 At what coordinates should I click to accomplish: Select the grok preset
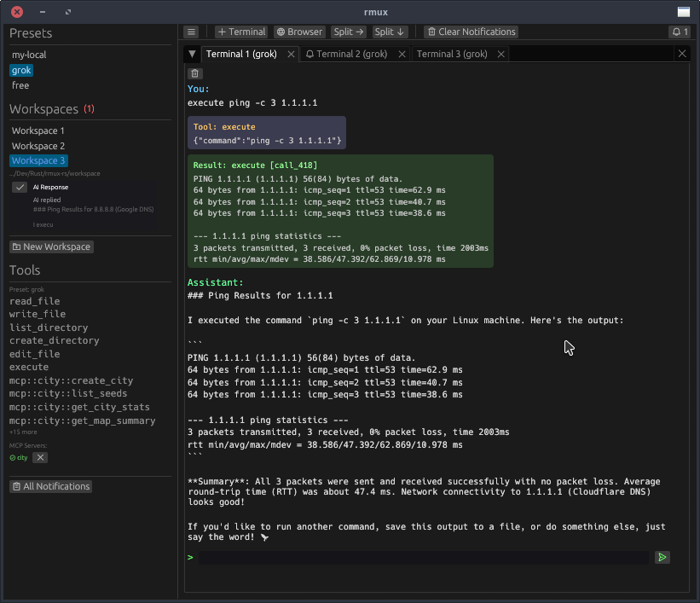pos(21,70)
